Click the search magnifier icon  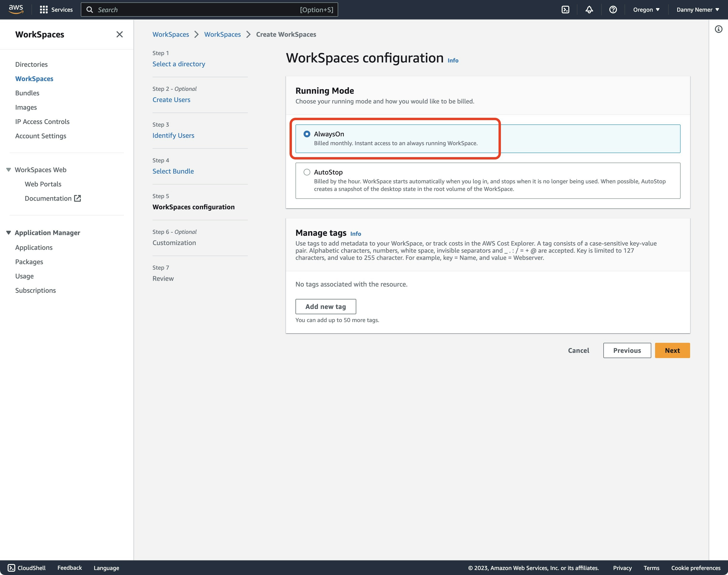coord(90,10)
